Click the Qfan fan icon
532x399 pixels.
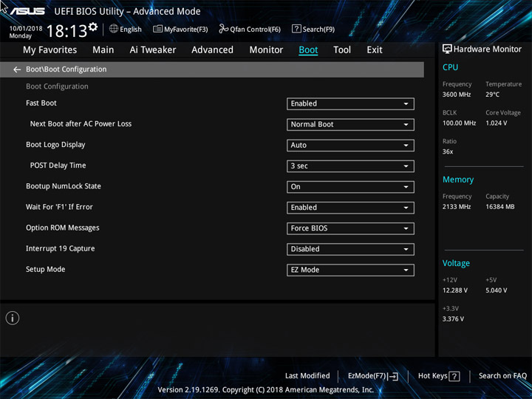pyautogui.click(x=223, y=29)
